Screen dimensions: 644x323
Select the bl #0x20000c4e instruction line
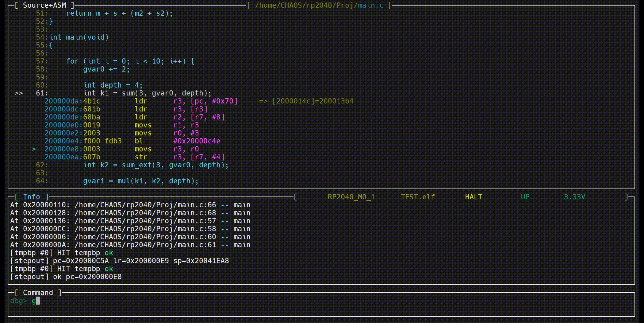pyautogui.click(x=132, y=141)
